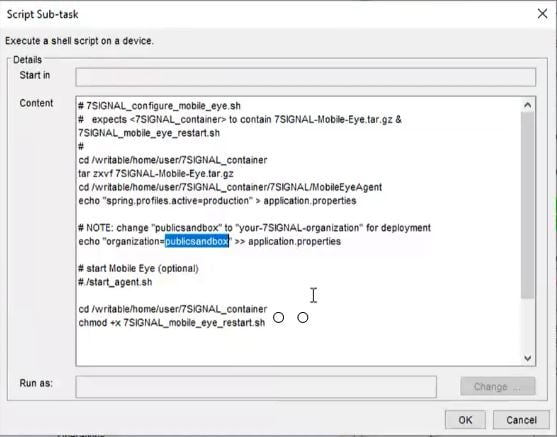Click the 'Execute a shell script on a device.' description

point(79,41)
